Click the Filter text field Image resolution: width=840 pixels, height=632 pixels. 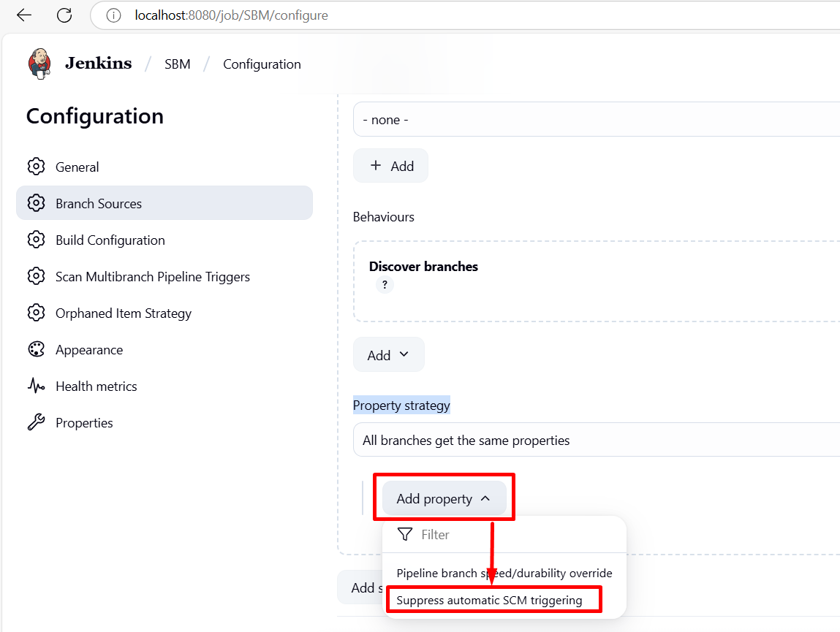pos(512,535)
